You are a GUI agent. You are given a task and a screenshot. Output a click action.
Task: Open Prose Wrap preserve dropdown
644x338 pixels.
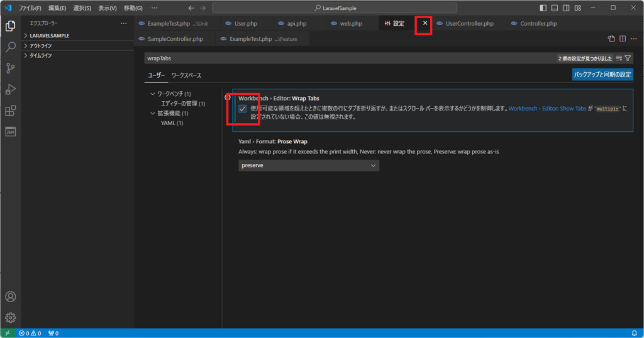[309, 165]
